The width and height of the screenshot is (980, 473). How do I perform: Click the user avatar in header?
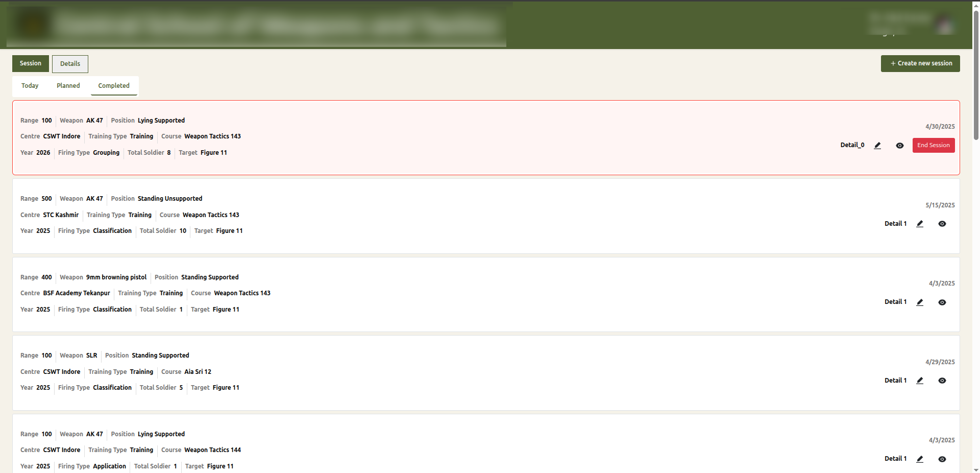click(946, 24)
